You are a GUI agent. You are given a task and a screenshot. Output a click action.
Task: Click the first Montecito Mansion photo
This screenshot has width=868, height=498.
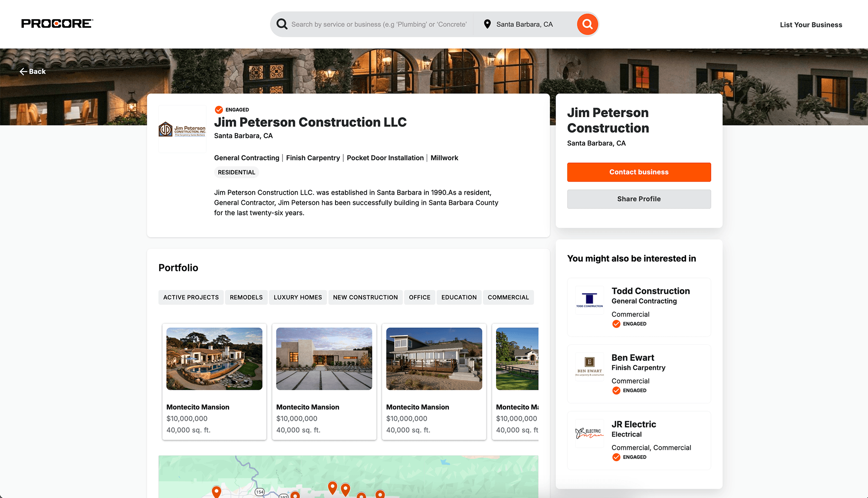tap(214, 359)
